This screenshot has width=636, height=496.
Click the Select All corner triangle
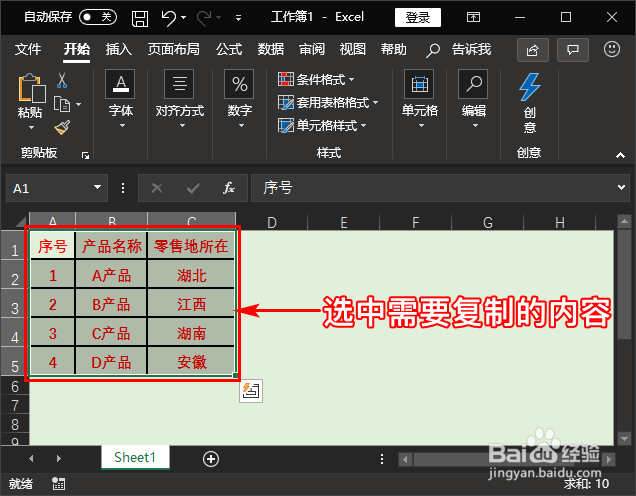(20, 221)
